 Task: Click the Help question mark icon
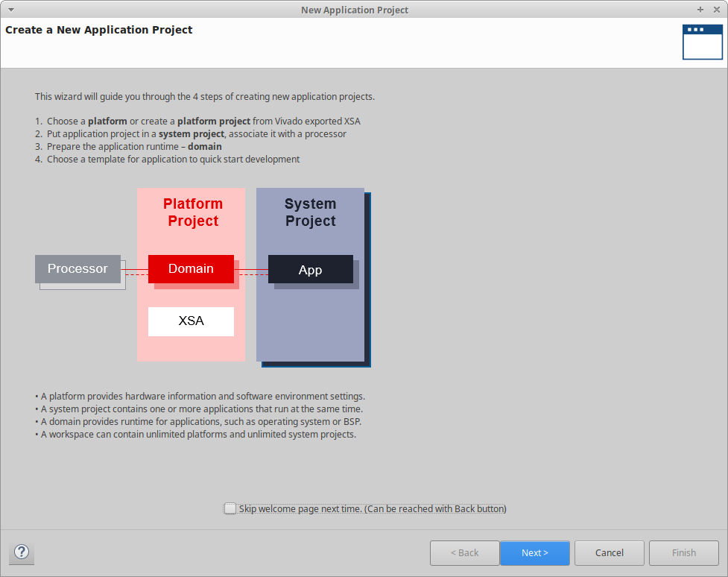pyautogui.click(x=22, y=552)
